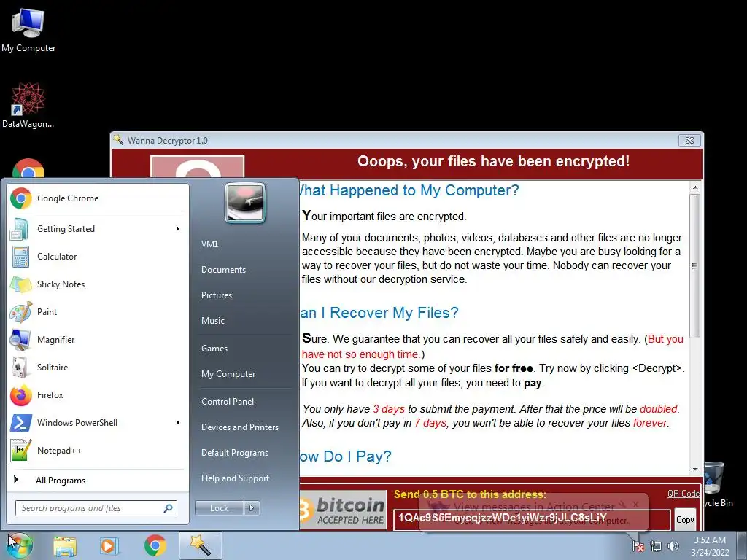Click 'How Do I Pay?' heading
Image resolution: width=747 pixels, height=560 pixels.
coord(345,456)
